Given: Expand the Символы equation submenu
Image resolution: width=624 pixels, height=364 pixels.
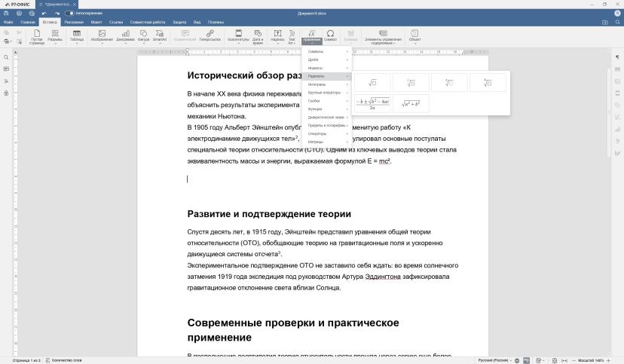Looking at the screenshot, I should 327,51.
